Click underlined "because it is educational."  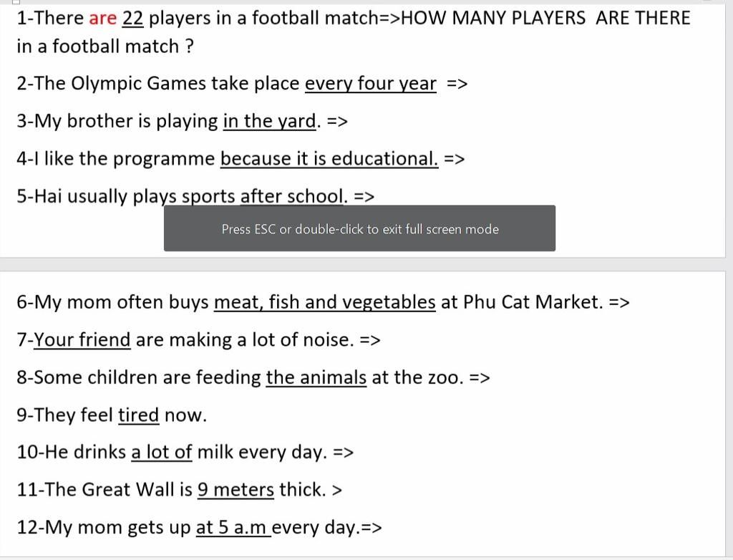[329, 158]
